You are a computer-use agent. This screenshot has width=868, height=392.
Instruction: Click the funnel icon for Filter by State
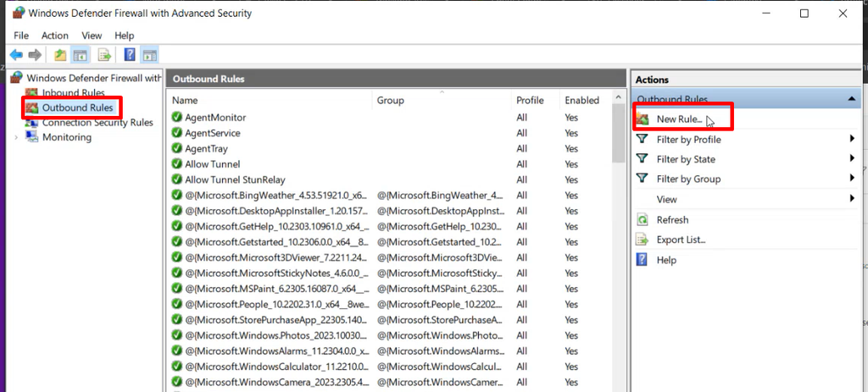click(x=643, y=158)
